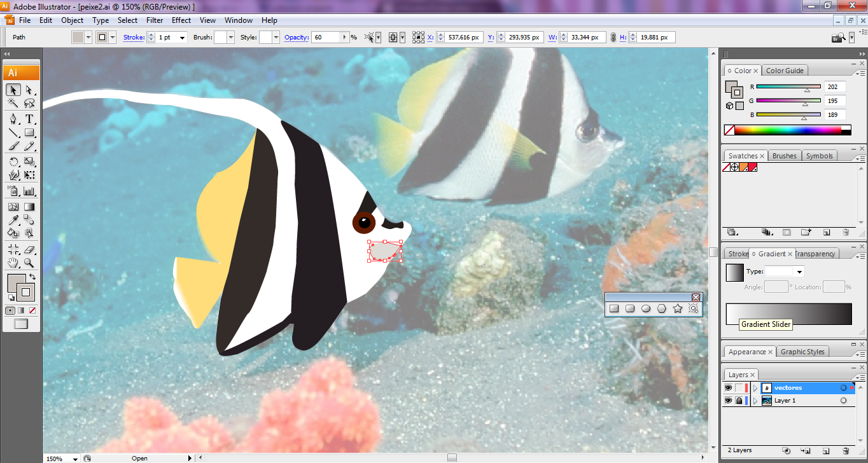
Task: Select the Star shape tool
Action: (x=678, y=308)
